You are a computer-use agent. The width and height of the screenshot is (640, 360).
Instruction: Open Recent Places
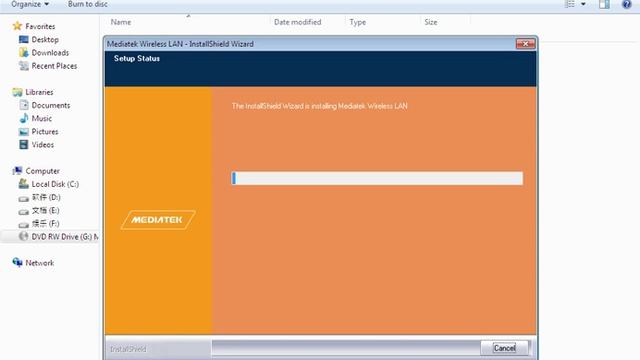(54, 66)
